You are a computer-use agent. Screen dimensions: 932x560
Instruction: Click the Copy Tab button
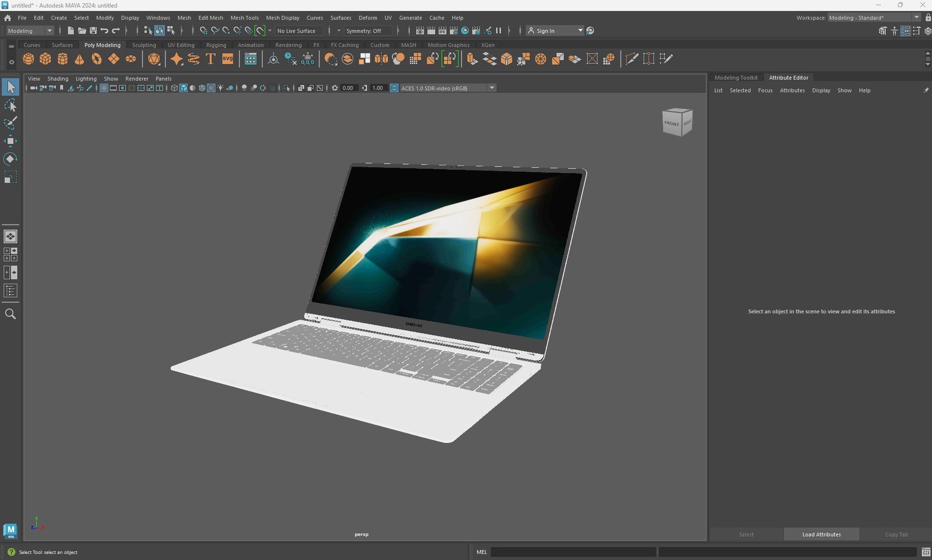click(x=896, y=535)
